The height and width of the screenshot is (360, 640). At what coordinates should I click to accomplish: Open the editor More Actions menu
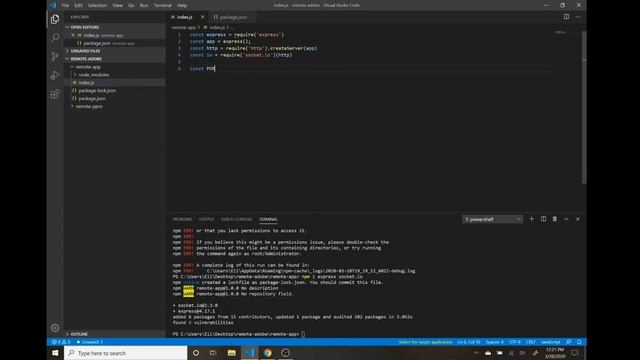point(578,17)
